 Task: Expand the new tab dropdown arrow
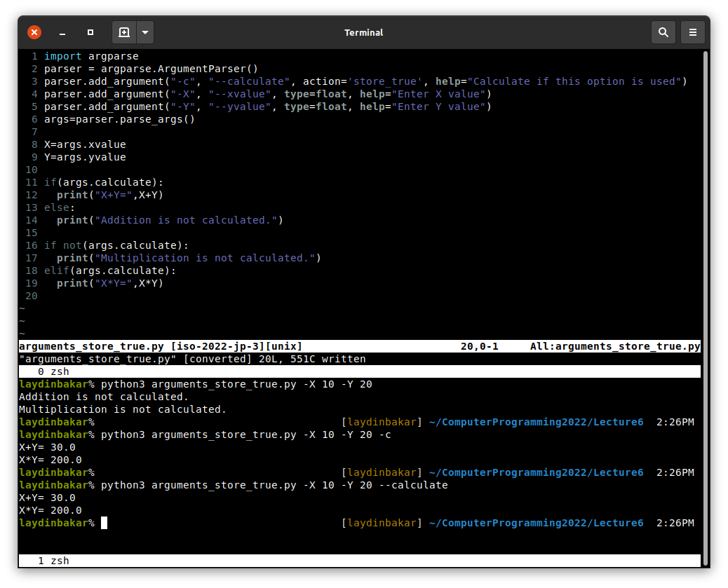point(144,32)
